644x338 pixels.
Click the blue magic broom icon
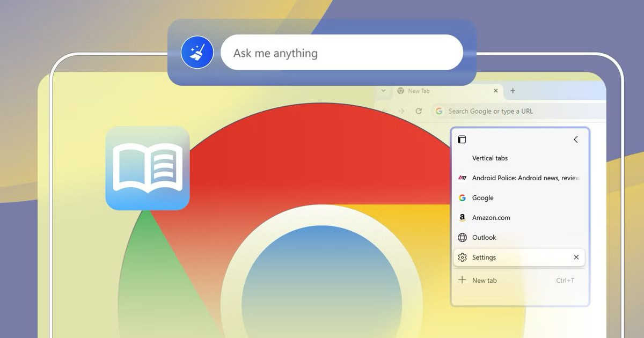(197, 53)
